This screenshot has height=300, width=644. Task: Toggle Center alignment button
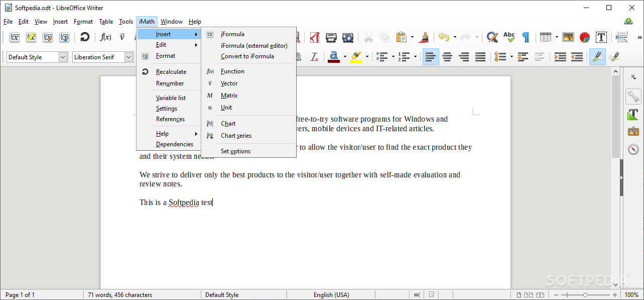tap(447, 57)
